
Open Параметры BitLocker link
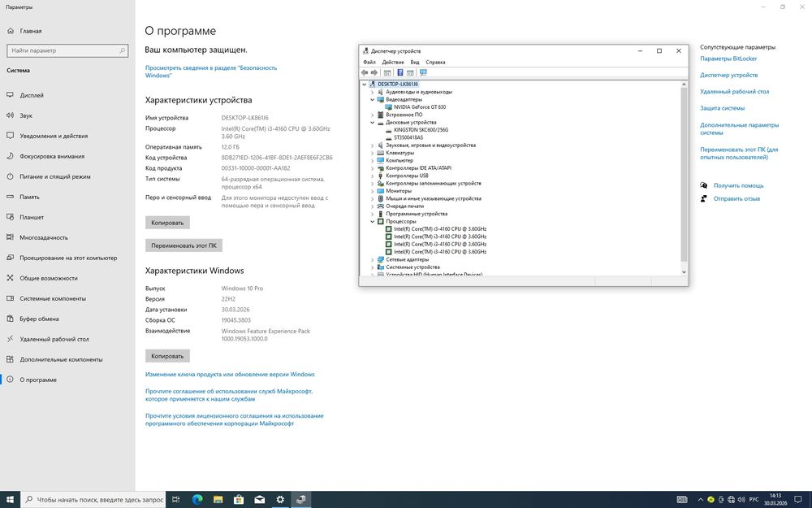728,59
